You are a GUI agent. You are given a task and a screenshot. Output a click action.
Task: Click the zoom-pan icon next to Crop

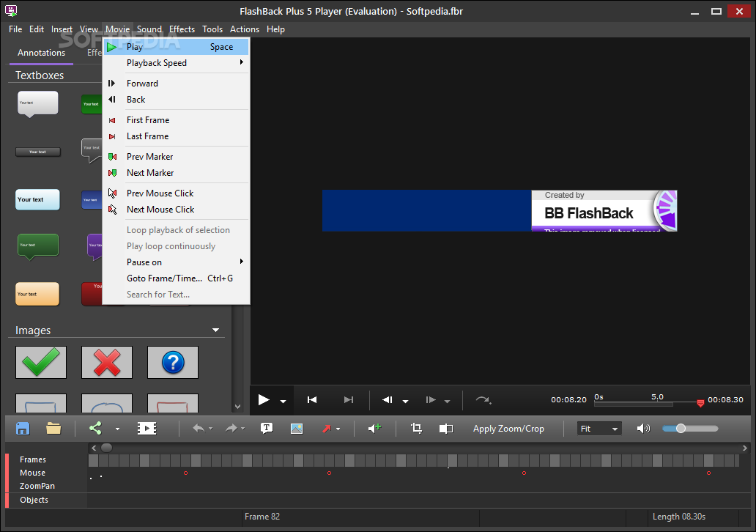[x=446, y=428]
